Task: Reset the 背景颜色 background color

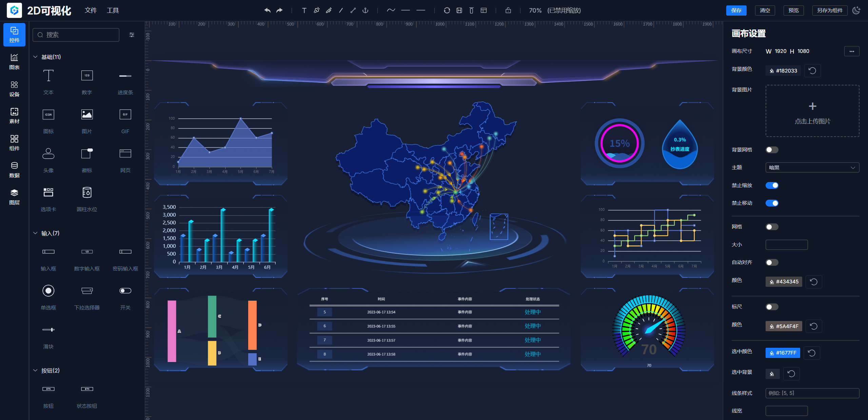Action: 812,71
